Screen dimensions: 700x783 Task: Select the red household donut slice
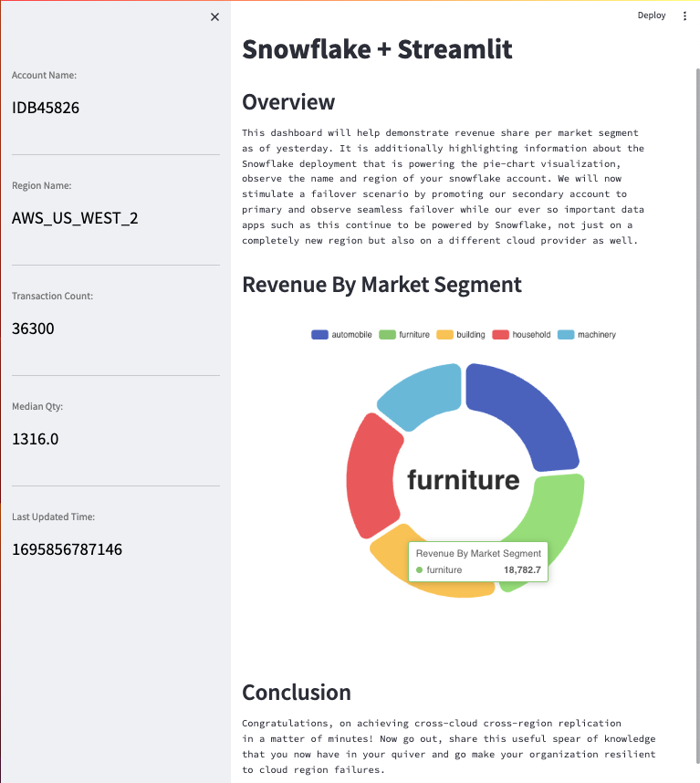coord(368,475)
